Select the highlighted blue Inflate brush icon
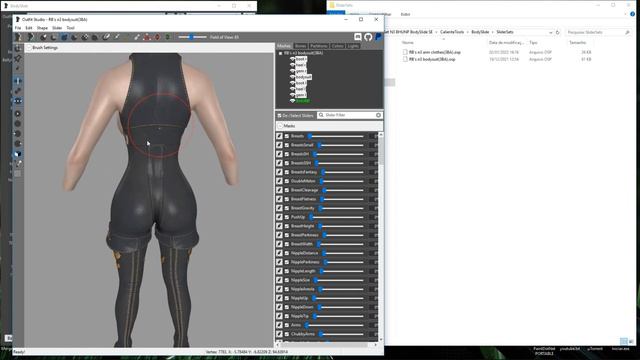The image size is (640, 360). pos(64,37)
